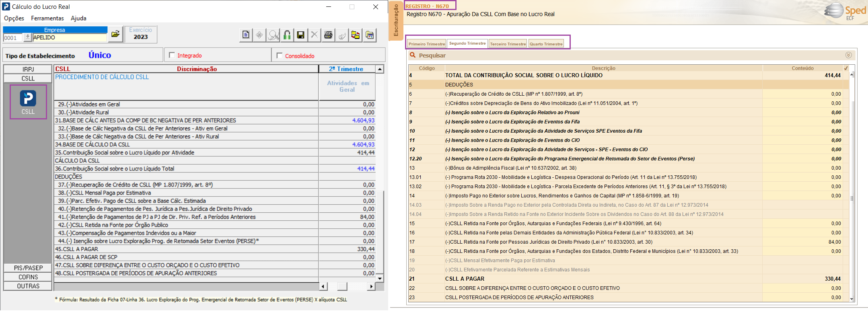The image size is (868, 312).
Task: Expand the Pesquisar panel chevron
Action: point(848,55)
